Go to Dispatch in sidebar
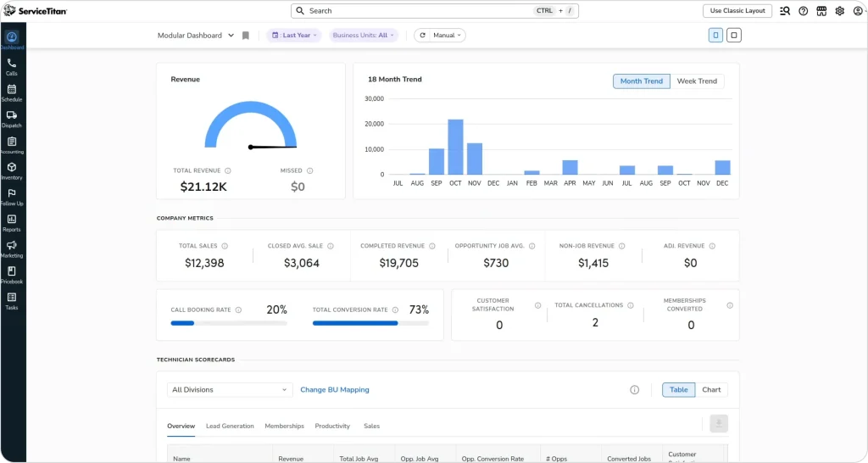 click(x=12, y=119)
